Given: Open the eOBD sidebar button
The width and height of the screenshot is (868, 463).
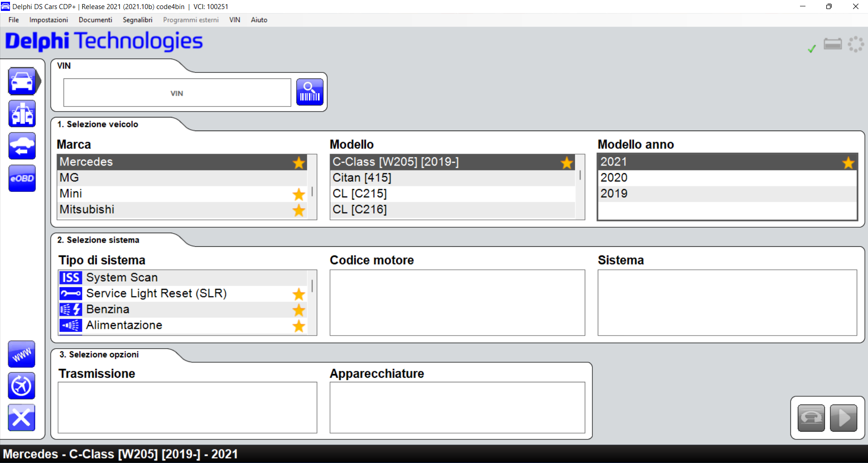Looking at the screenshot, I should 22,178.
